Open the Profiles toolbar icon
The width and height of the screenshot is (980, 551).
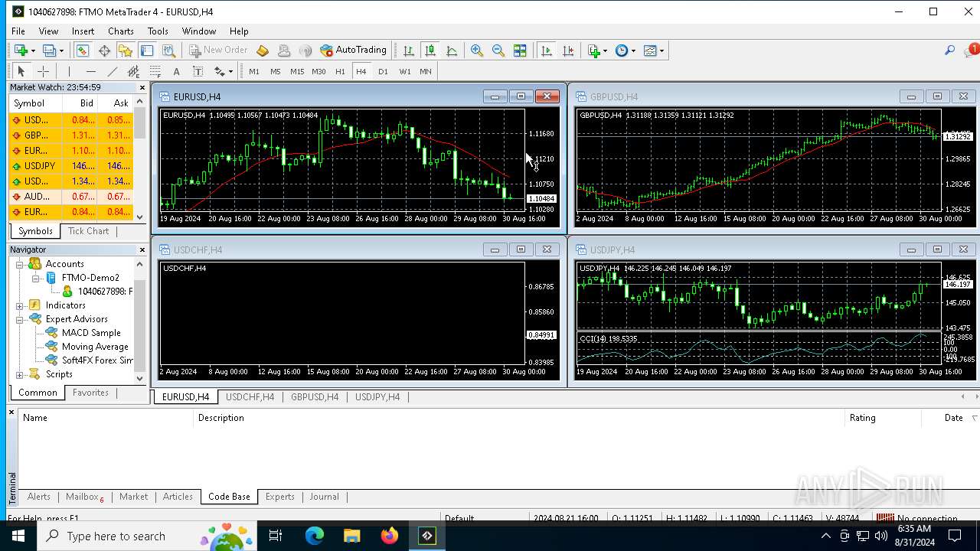pos(48,51)
